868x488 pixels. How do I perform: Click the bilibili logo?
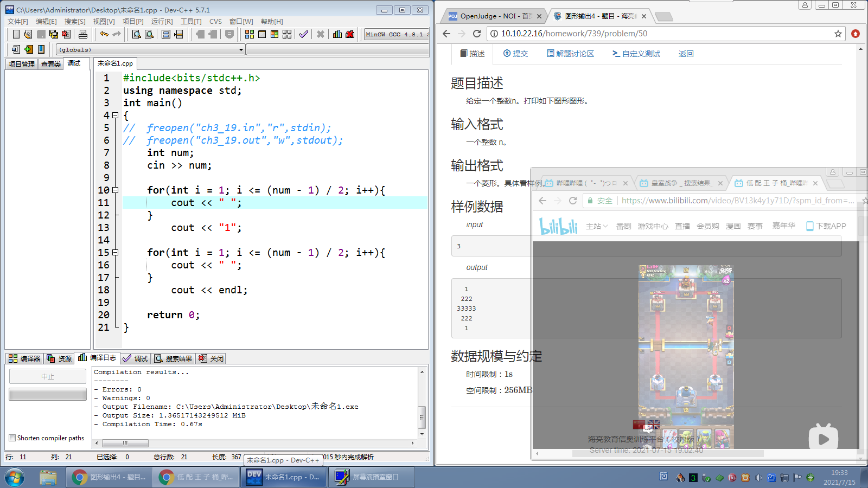coord(558,226)
